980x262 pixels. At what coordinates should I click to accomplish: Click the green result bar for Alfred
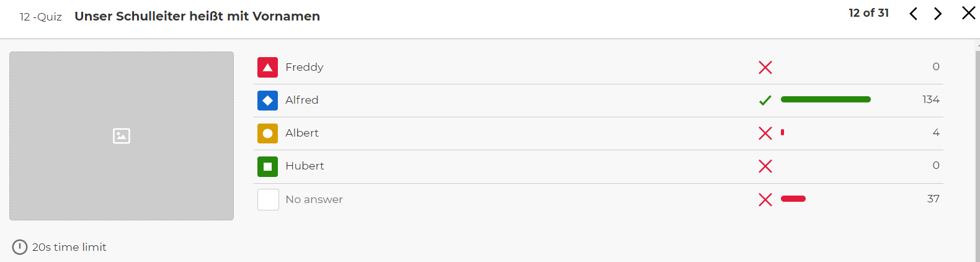point(826,99)
